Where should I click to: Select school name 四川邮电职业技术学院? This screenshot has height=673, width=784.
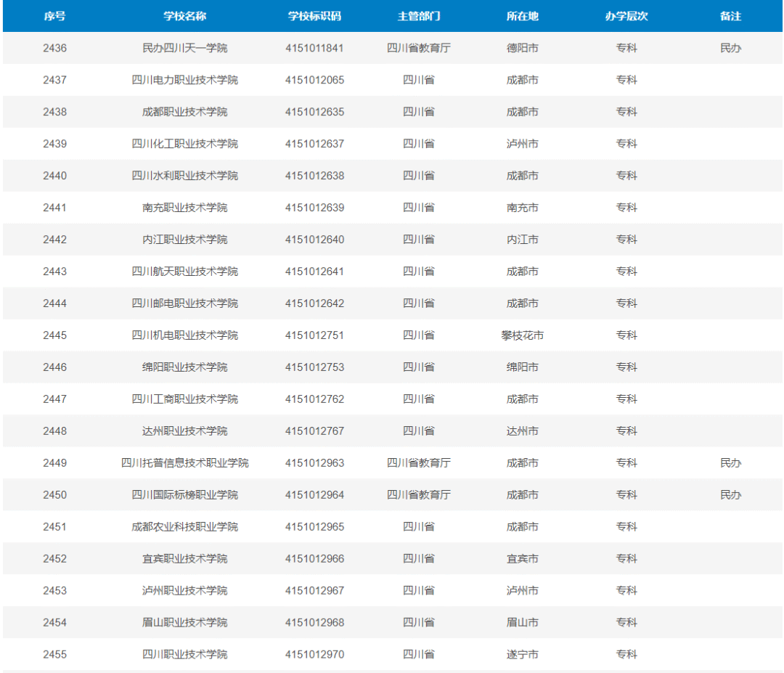(184, 303)
